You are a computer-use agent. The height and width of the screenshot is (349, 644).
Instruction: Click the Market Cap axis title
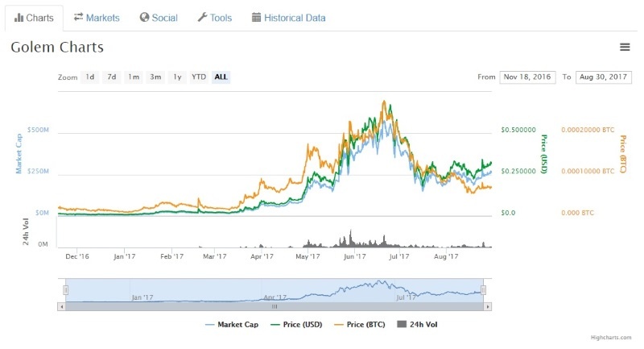(19, 153)
